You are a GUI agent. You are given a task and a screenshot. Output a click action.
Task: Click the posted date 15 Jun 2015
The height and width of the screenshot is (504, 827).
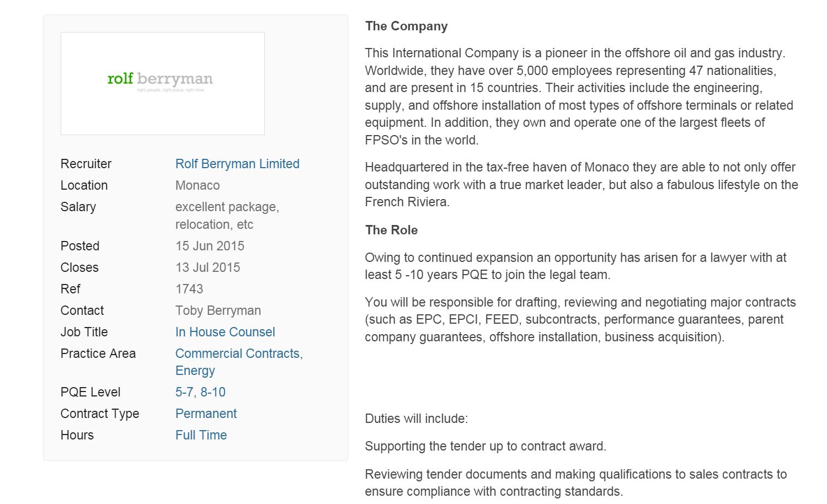point(210,246)
